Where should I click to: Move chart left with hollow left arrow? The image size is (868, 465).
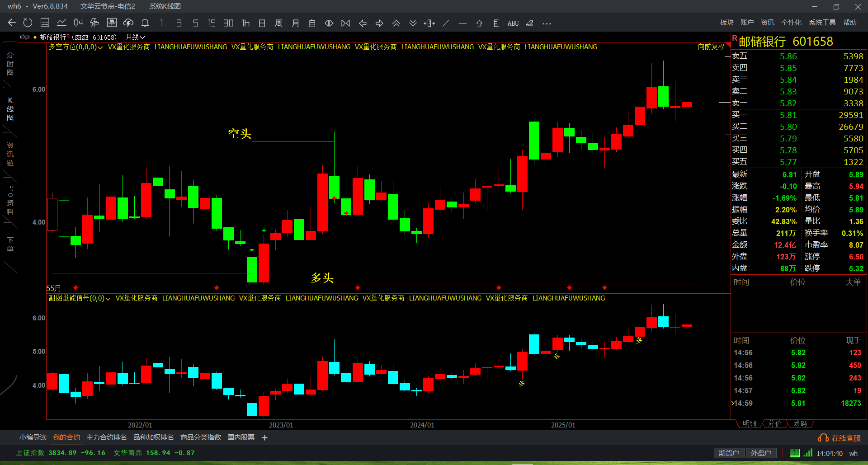pyautogui.click(x=363, y=23)
